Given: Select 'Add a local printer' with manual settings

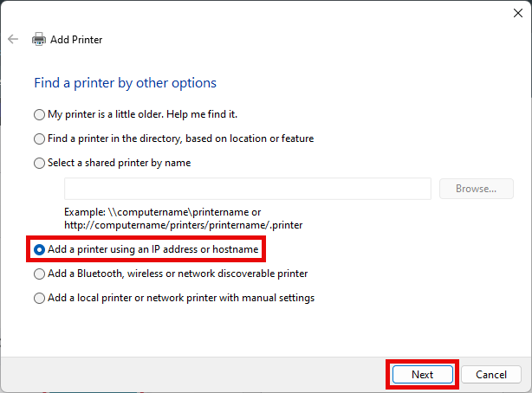Looking at the screenshot, I should [x=39, y=298].
